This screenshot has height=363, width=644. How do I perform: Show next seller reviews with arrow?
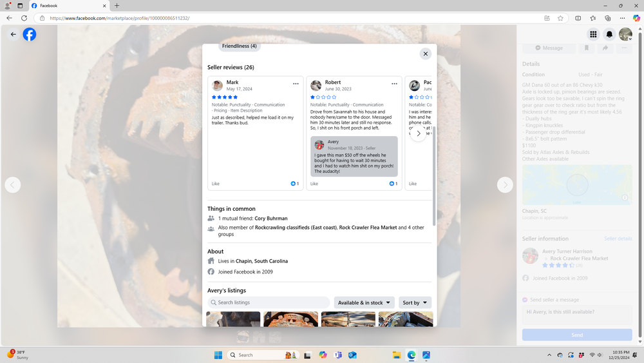(418, 133)
